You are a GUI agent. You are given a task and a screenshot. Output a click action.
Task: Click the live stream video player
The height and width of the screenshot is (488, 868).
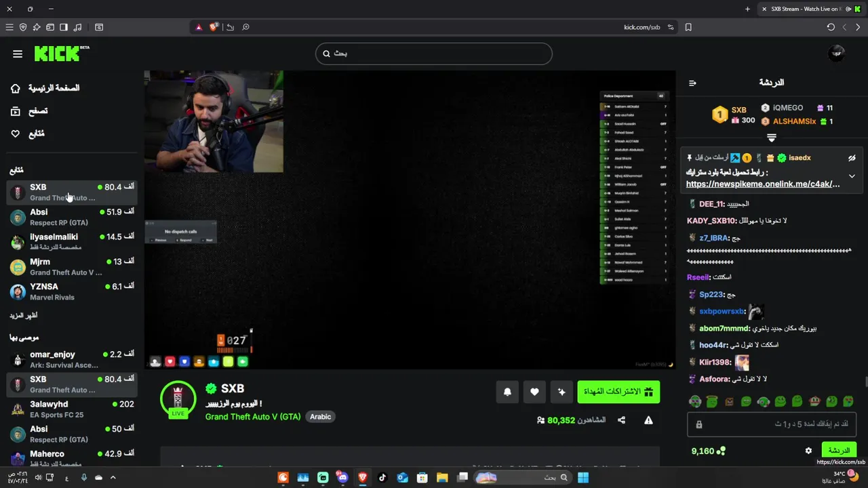410,220
